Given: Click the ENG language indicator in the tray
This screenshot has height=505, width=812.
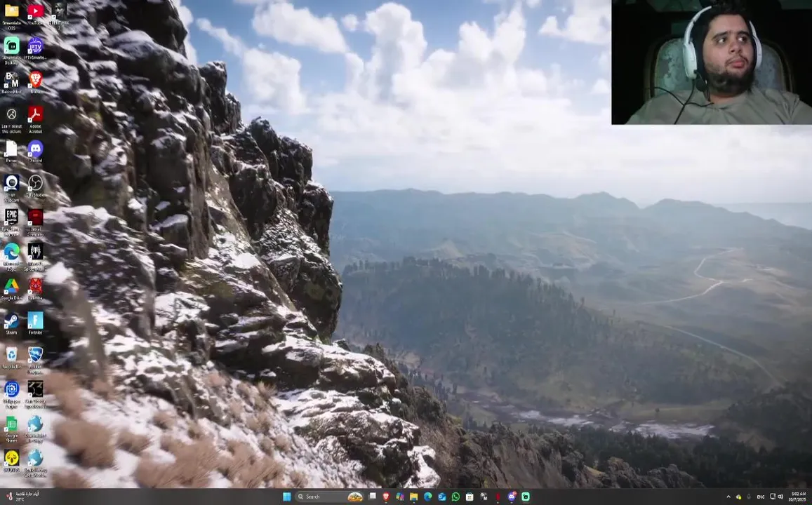Looking at the screenshot, I should pos(761,497).
